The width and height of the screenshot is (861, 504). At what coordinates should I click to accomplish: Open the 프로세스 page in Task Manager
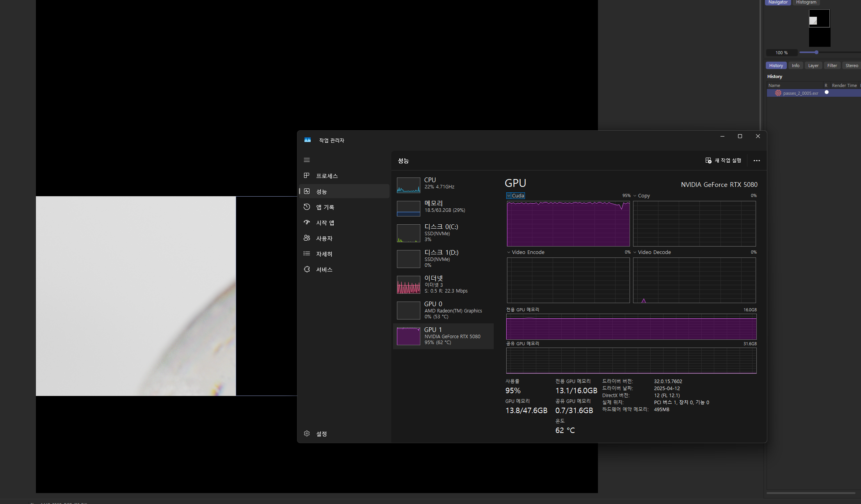[344, 176]
